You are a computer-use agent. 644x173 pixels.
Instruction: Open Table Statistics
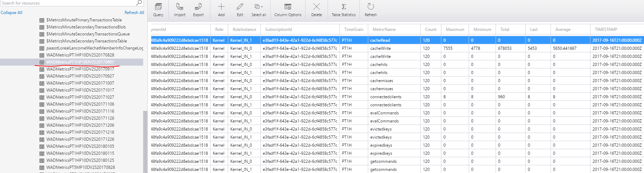pyautogui.click(x=343, y=7)
